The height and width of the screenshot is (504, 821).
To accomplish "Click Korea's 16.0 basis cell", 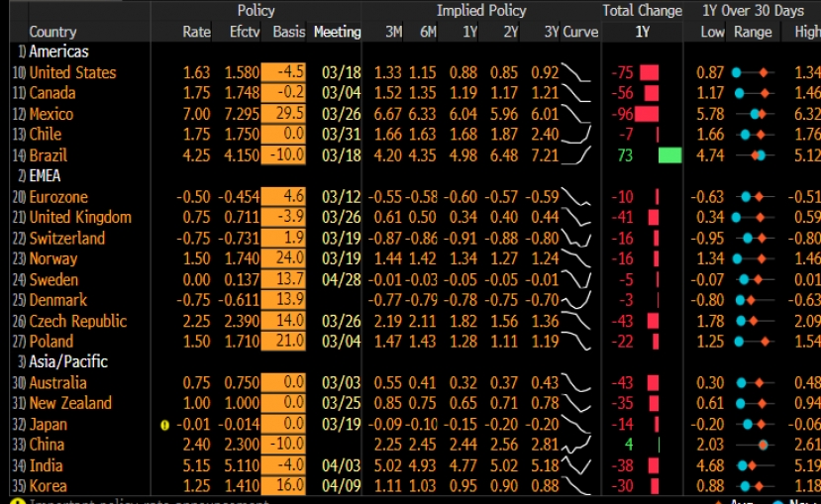I will point(283,486).
